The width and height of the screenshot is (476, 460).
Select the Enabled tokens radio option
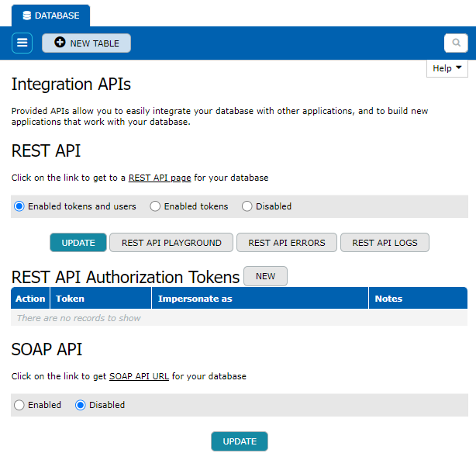(x=155, y=206)
